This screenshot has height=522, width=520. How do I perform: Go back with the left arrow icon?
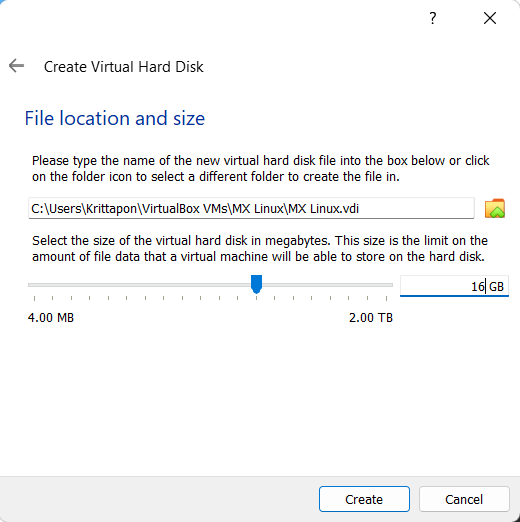pyautogui.click(x=16, y=65)
